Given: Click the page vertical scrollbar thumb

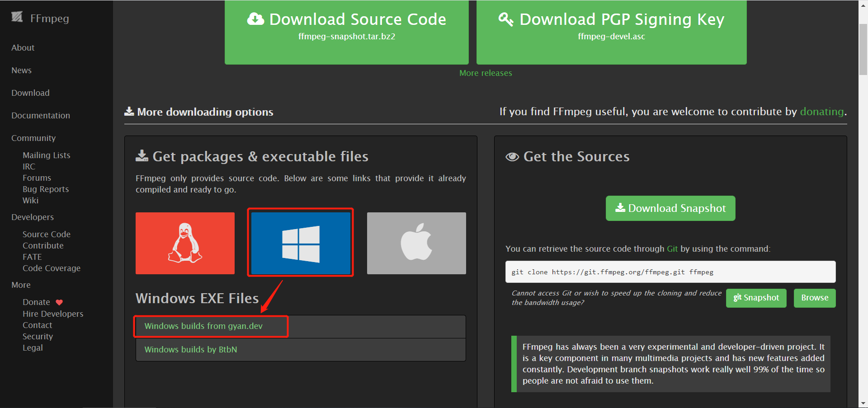Looking at the screenshot, I should (x=863, y=49).
